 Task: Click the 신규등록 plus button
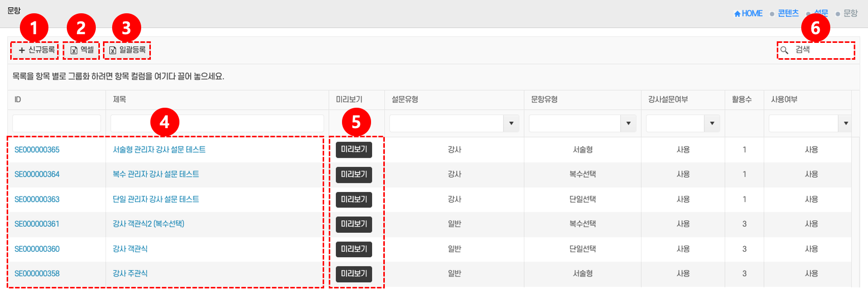coord(36,50)
